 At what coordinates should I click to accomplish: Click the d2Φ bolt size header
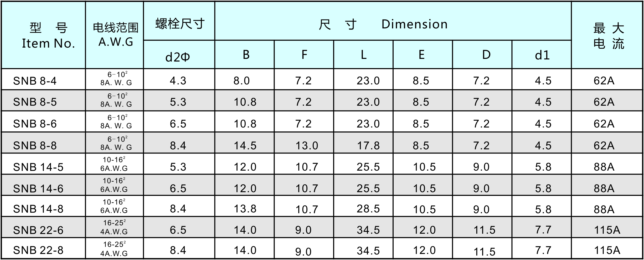(x=178, y=57)
